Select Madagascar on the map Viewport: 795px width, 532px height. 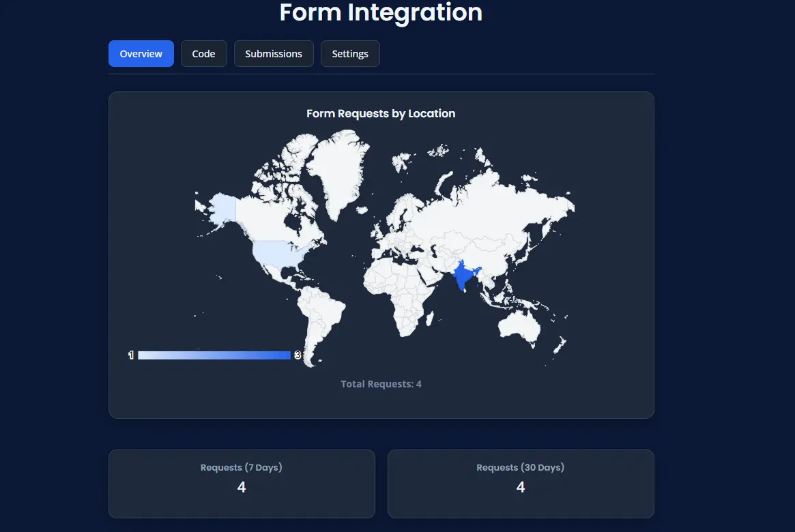(430, 317)
